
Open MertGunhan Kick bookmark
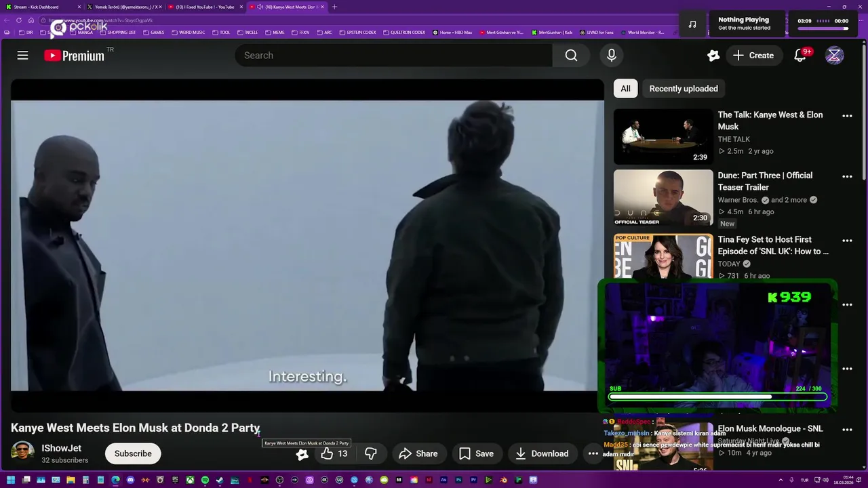(552, 33)
